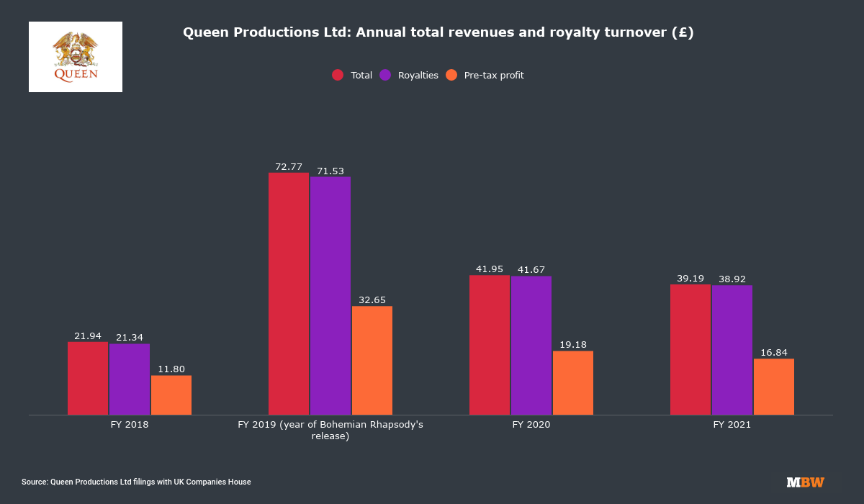The height and width of the screenshot is (504, 864).
Task: Click the Companies House source note
Action: 136,482
